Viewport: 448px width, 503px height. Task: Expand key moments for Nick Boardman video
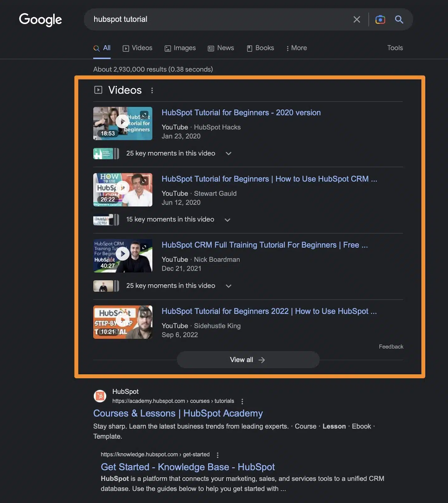(228, 286)
